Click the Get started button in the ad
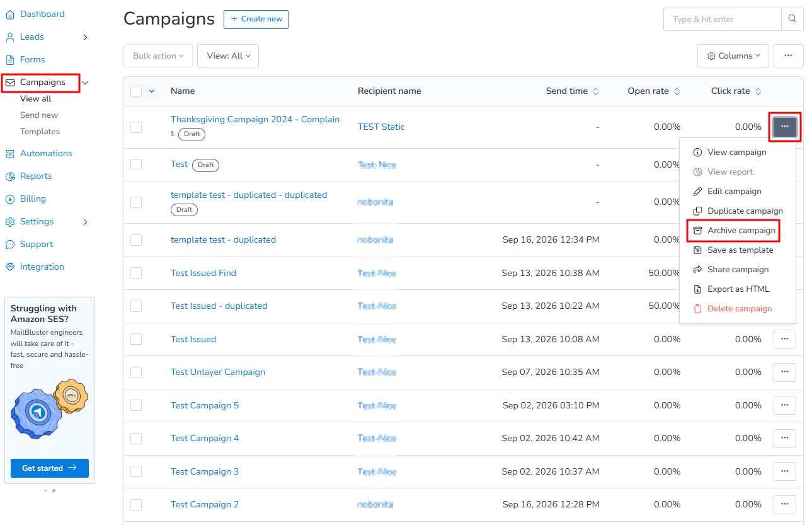Viewport: 812px width, 525px height. (x=50, y=468)
